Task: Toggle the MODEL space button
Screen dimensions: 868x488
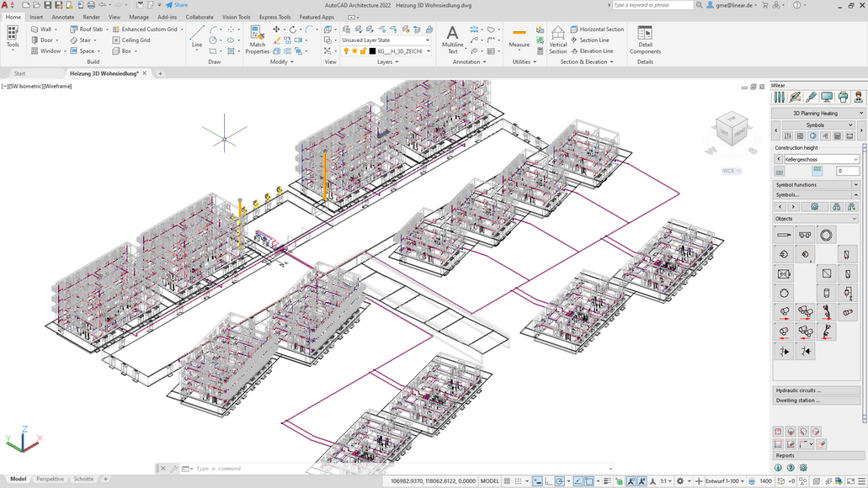Action: 489,481
